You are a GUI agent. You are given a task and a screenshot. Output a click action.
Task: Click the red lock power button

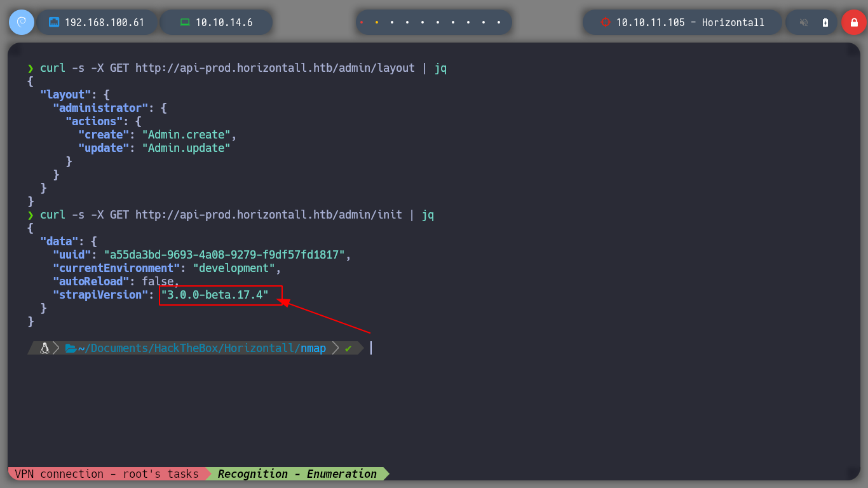[854, 22]
